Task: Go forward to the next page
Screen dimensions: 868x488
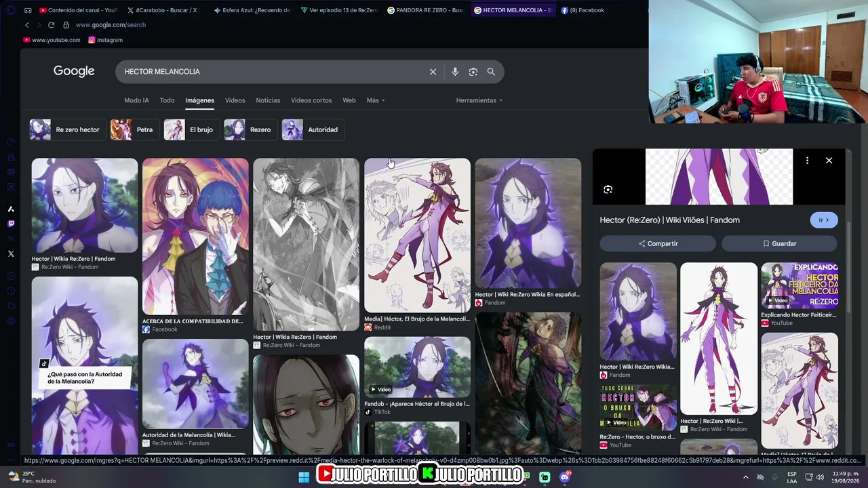Action: tap(38, 25)
